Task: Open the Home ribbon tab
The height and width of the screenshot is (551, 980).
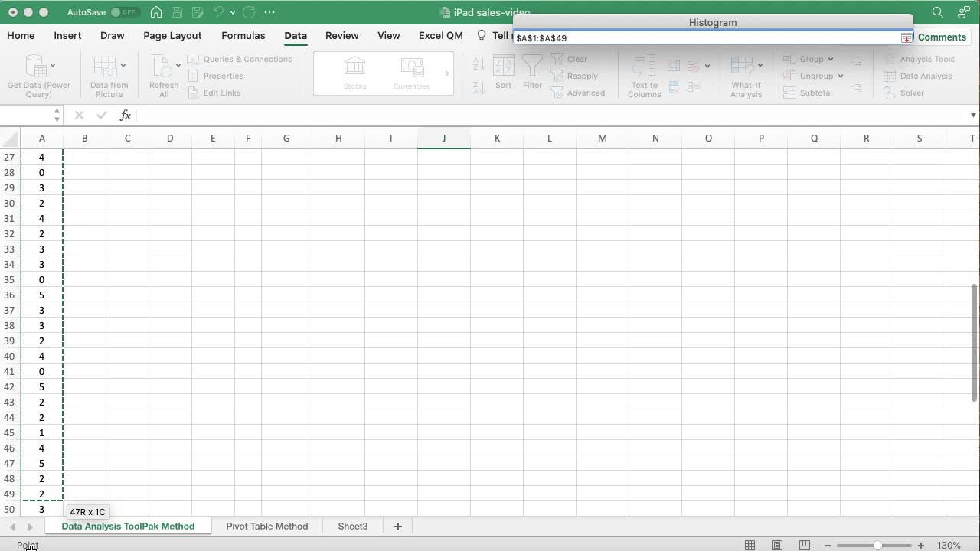Action: pos(21,35)
